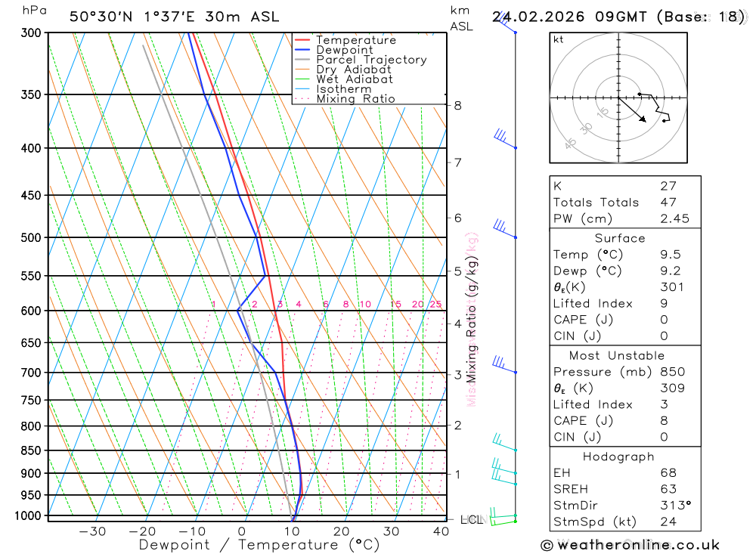Click the hodograph storm motion arrowhead
Viewport: 756px width, 554px height.
click(643, 119)
